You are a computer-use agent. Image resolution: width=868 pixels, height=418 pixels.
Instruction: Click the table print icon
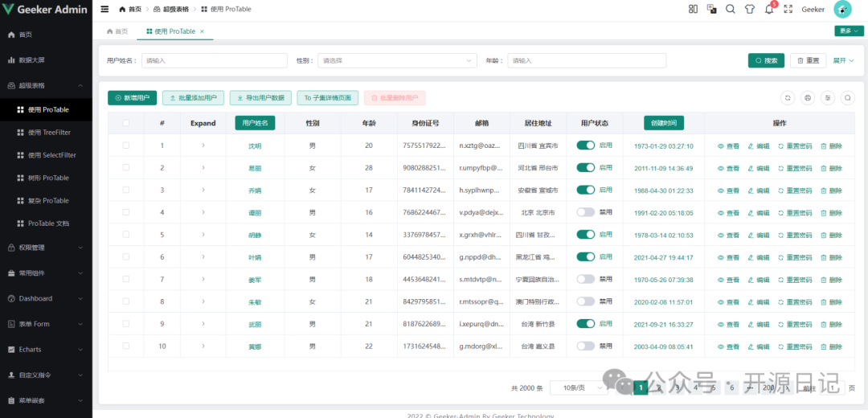[x=808, y=98]
